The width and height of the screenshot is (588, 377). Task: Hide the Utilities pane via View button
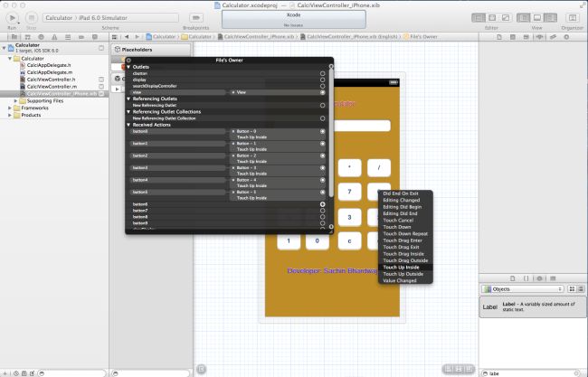tap(551, 17)
